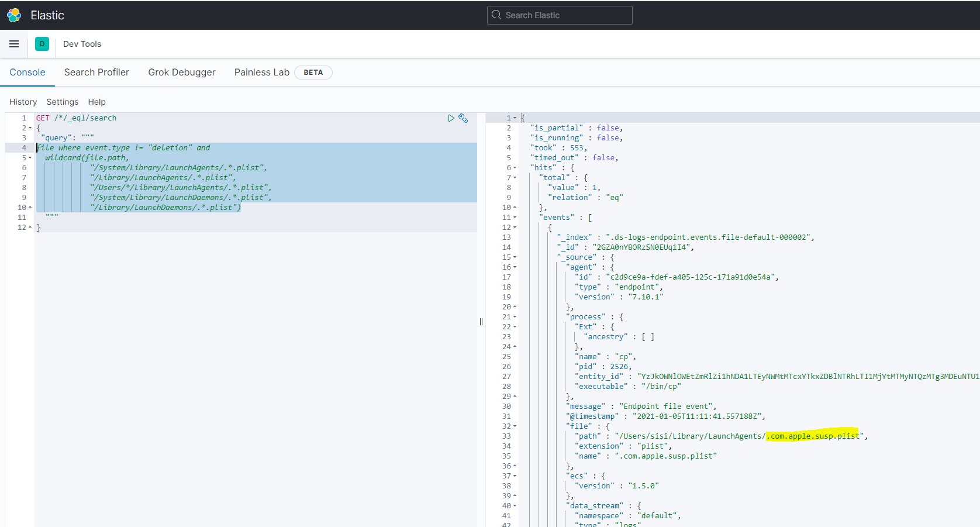Select the Console tab
The width and height of the screenshot is (980, 527).
(27, 72)
